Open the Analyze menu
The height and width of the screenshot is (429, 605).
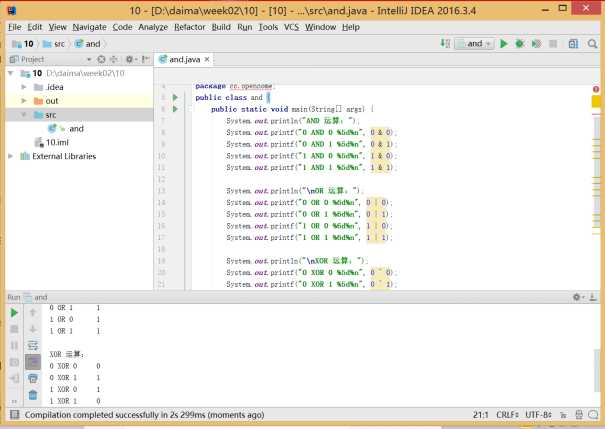(x=153, y=27)
